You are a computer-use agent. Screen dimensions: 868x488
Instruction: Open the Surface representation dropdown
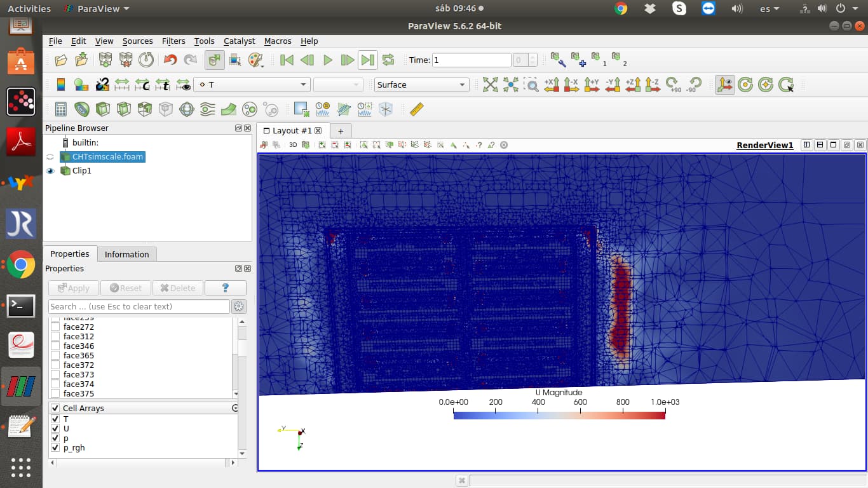click(421, 85)
